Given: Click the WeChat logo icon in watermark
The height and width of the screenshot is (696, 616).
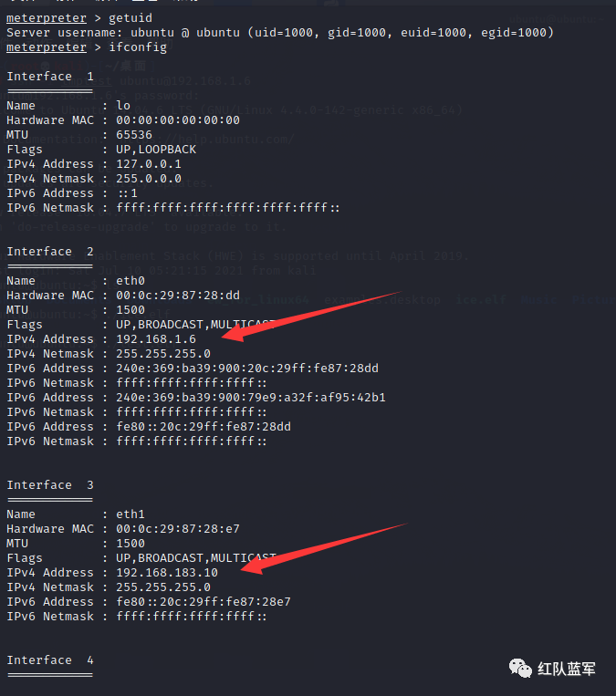Looking at the screenshot, I should point(520,668).
